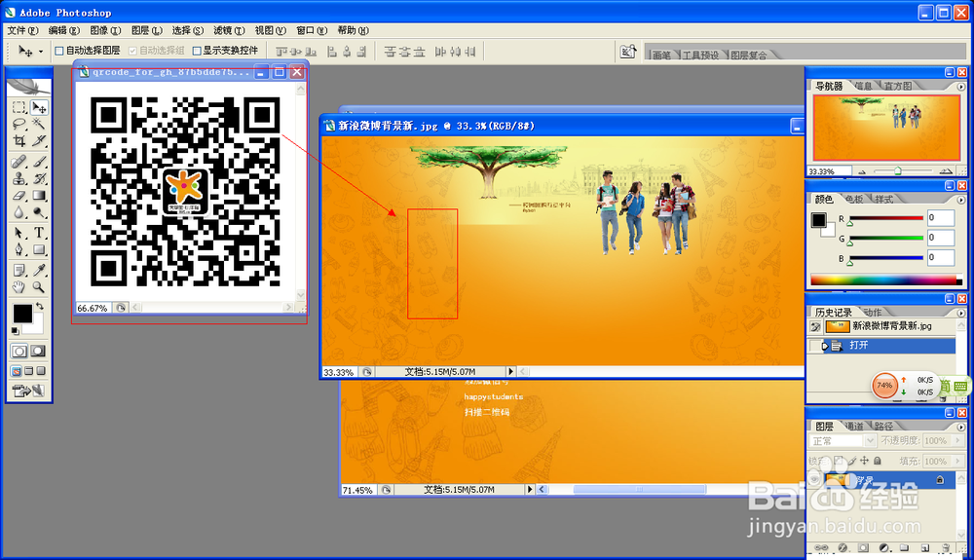
Task: Add a layer mask in Layers panel
Action: pos(863,547)
